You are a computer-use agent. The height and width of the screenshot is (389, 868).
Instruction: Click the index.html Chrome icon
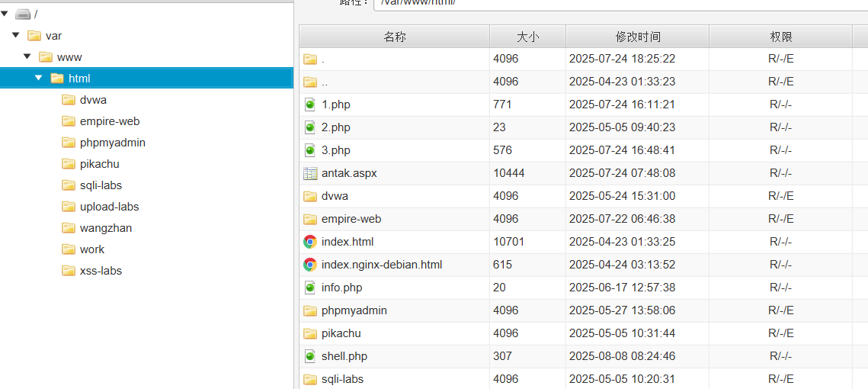point(310,242)
